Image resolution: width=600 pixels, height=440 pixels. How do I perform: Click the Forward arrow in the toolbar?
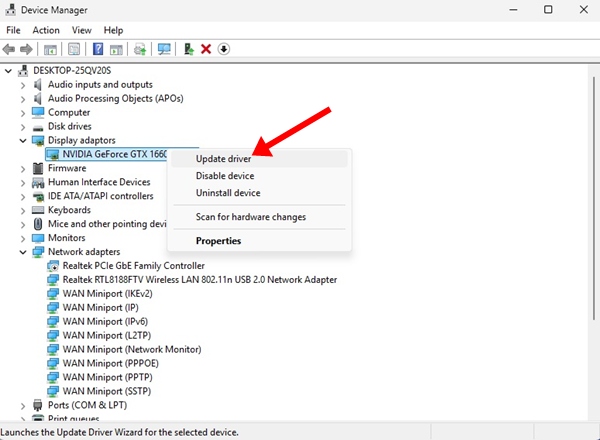coord(28,49)
